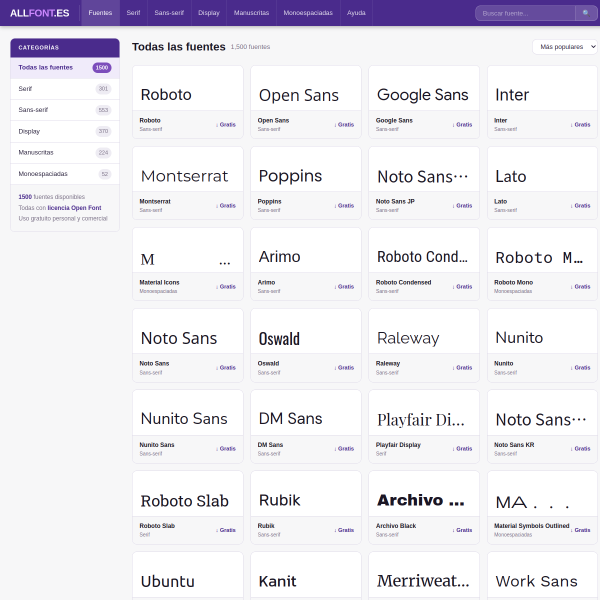Screen dimensions: 600x600
Task: Click the Nunito Sans font name label
Action: tap(157, 445)
